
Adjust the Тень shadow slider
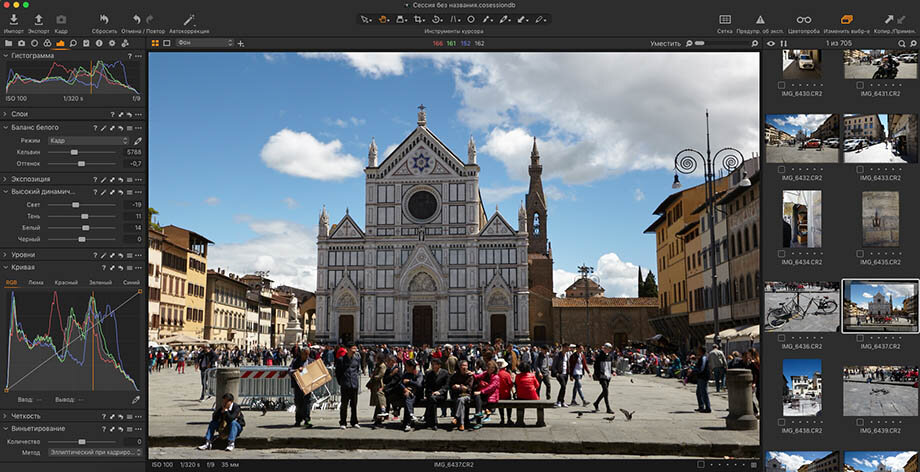click(82, 217)
